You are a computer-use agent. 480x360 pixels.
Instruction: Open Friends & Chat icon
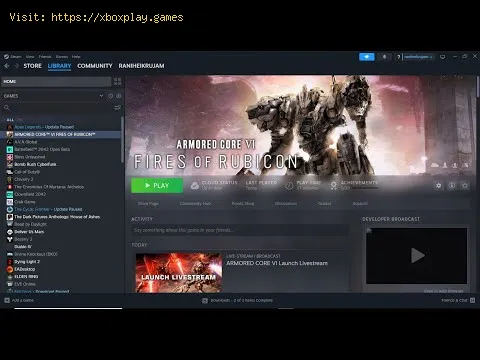click(x=472, y=300)
